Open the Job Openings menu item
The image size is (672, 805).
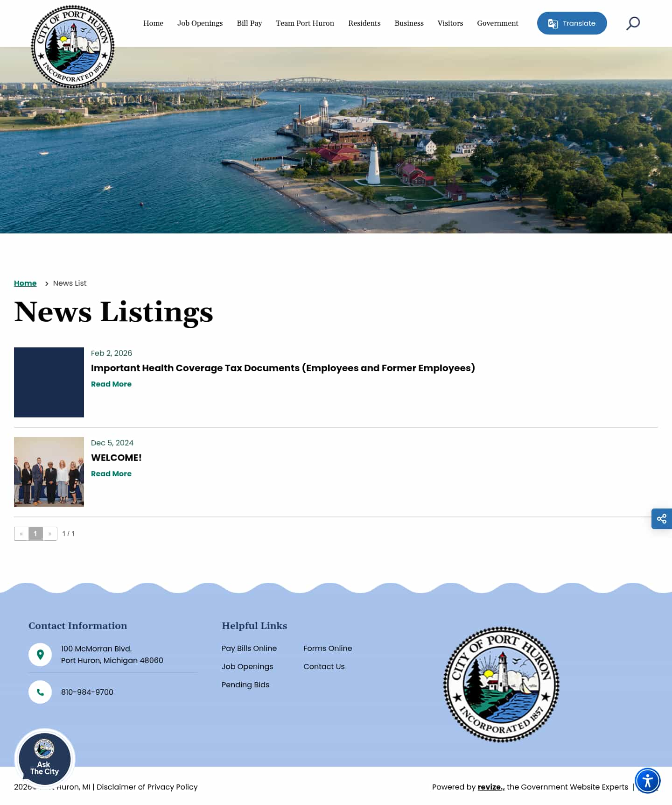200,23
